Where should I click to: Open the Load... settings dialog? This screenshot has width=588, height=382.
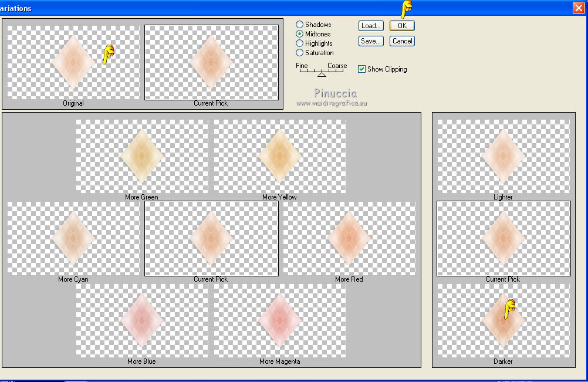[371, 25]
